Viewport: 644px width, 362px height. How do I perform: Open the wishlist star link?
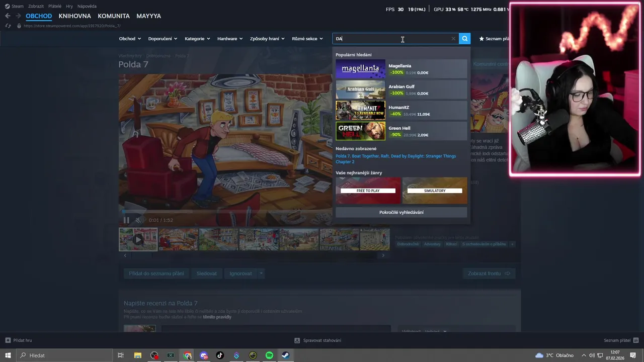(x=494, y=39)
